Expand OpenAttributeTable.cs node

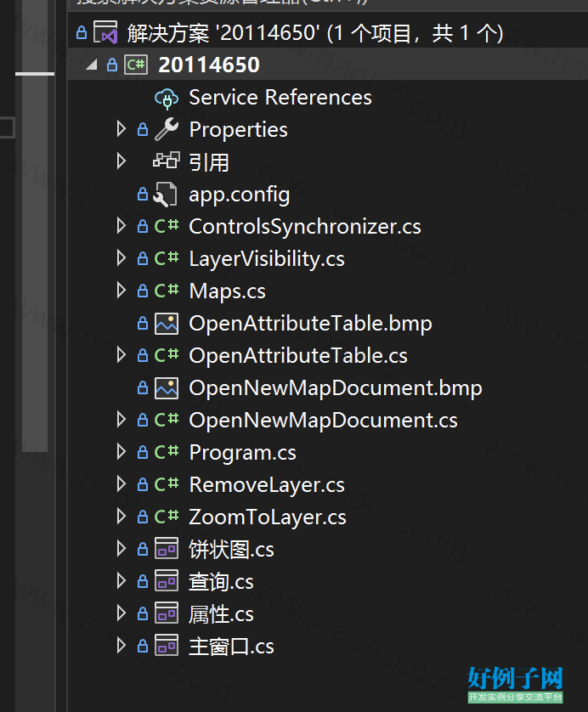122,354
